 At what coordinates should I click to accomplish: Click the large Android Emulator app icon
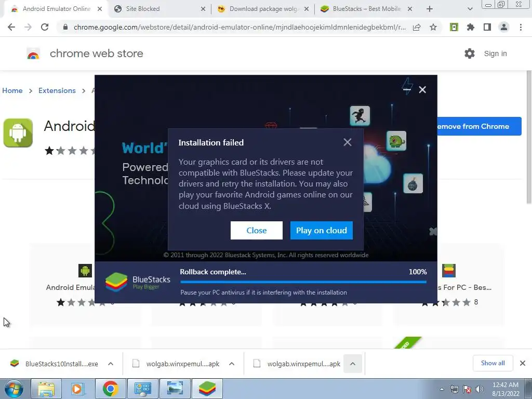[18, 133]
